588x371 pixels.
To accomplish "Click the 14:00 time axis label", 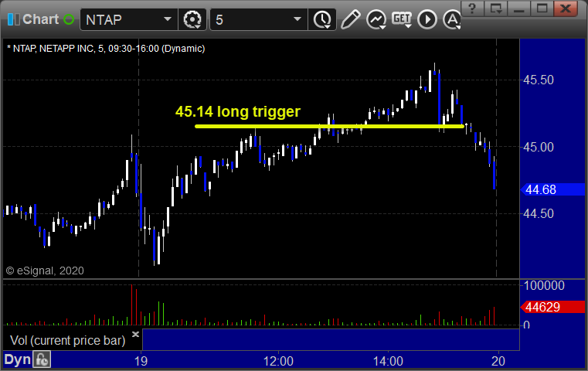I will click(388, 361).
